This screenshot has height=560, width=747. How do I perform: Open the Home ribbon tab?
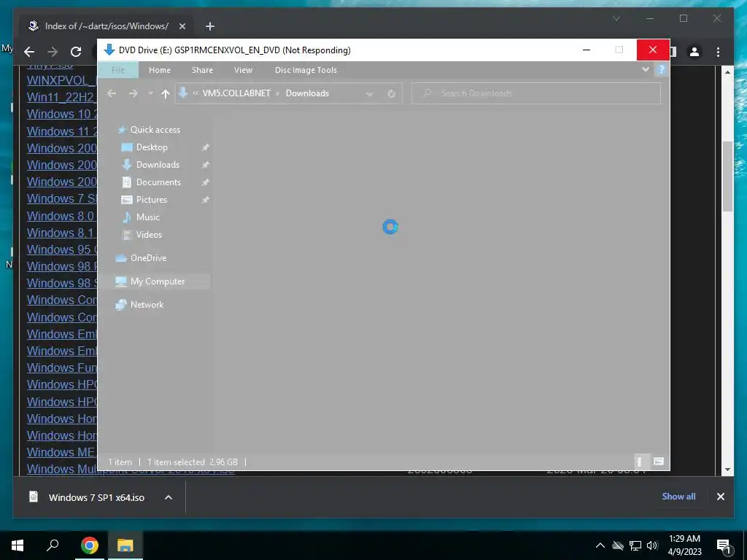tap(160, 70)
